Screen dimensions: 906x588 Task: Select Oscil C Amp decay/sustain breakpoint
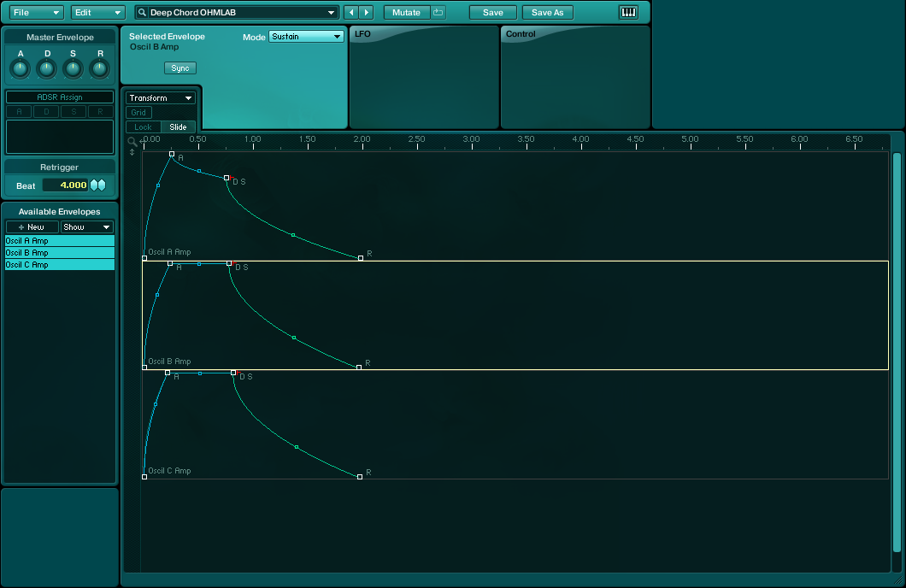click(x=233, y=373)
